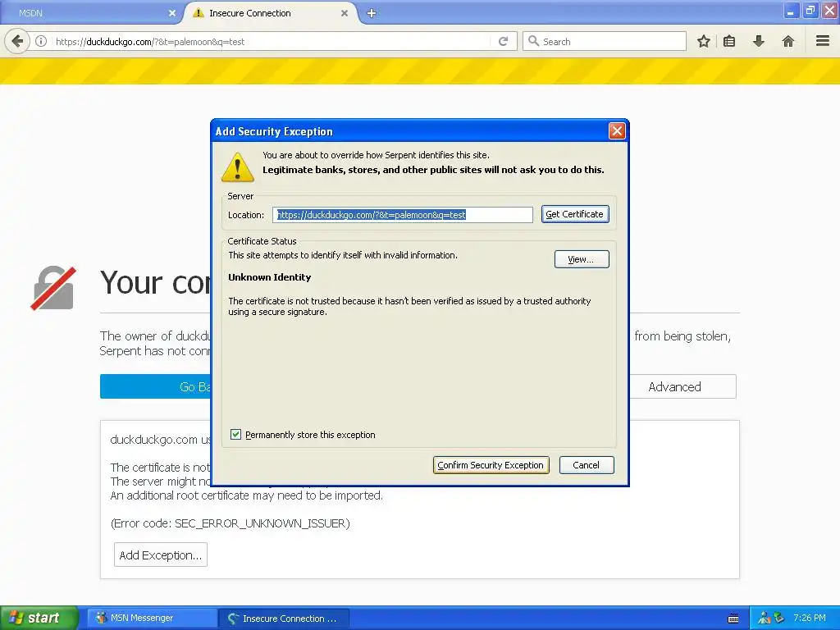Select Insecure Connection taskbar item
This screenshot has width=840, height=630.
[284, 619]
